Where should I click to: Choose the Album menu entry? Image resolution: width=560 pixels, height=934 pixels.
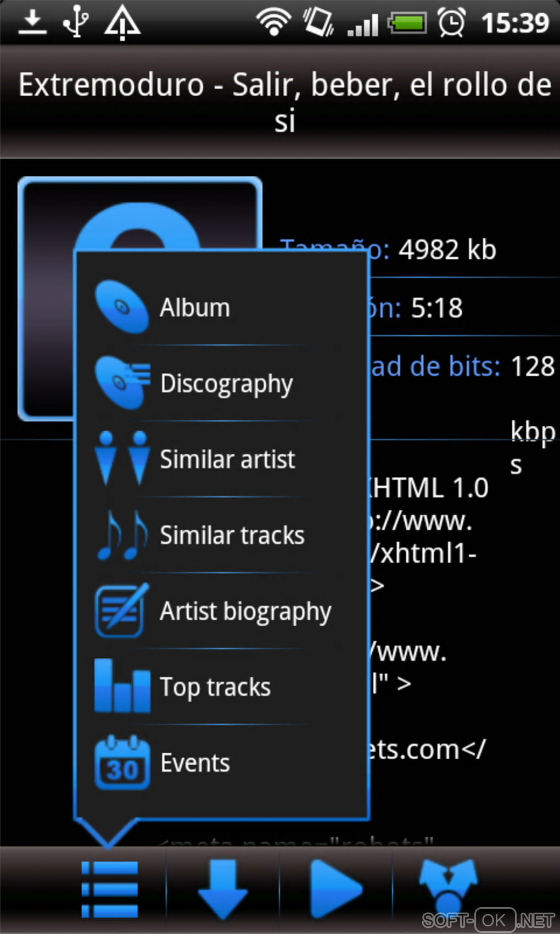pyautogui.click(x=222, y=307)
